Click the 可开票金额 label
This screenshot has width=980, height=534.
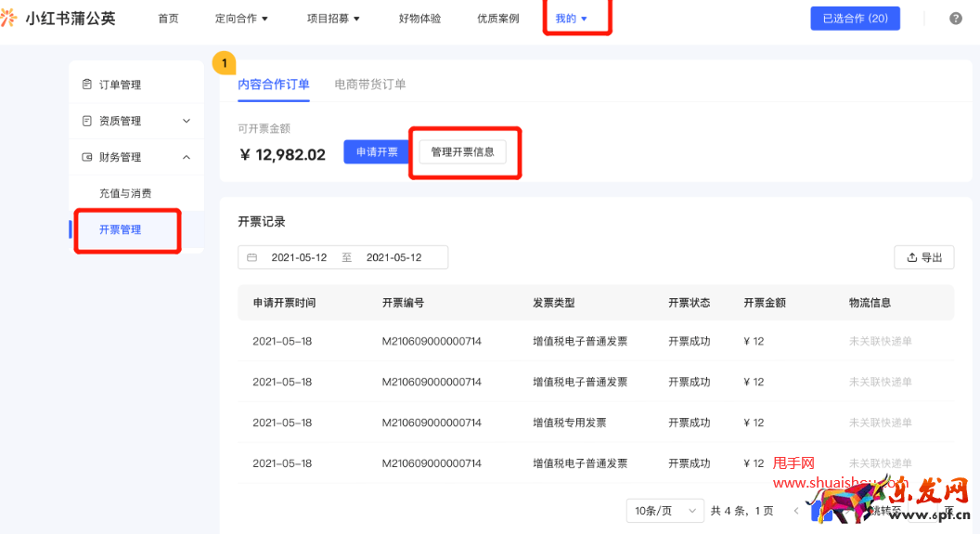click(x=264, y=129)
